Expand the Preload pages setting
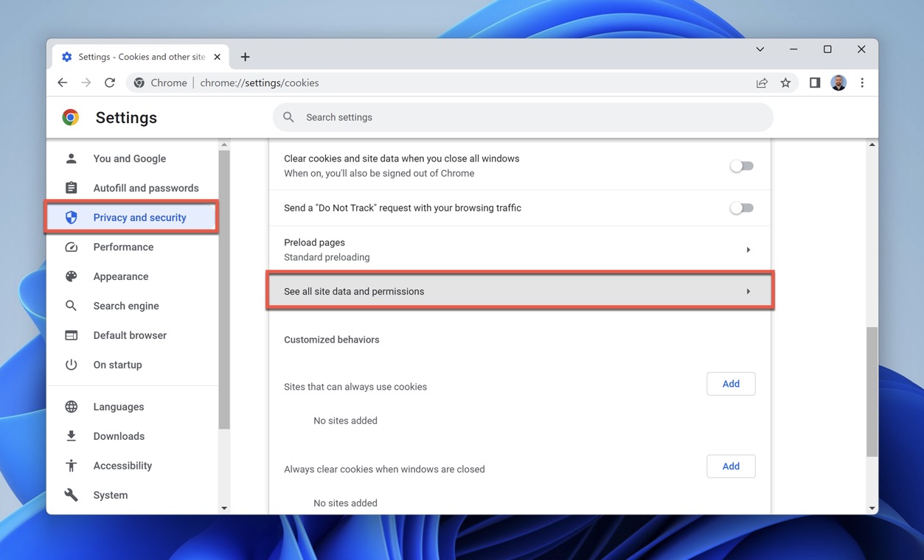 click(x=748, y=250)
